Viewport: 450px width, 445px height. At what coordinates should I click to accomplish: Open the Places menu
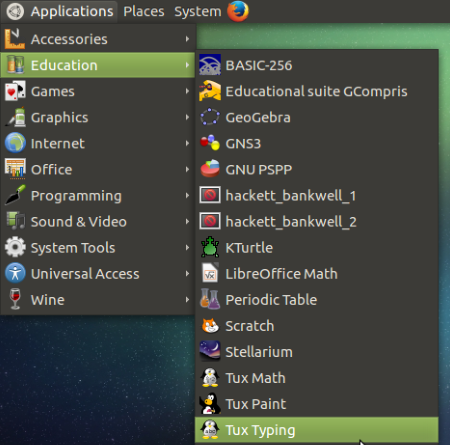pyautogui.click(x=144, y=12)
